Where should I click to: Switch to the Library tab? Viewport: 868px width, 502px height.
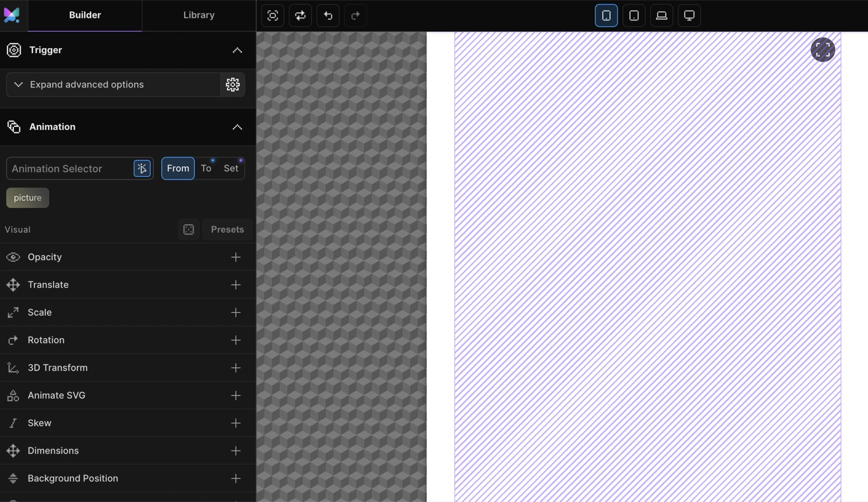click(x=199, y=15)
